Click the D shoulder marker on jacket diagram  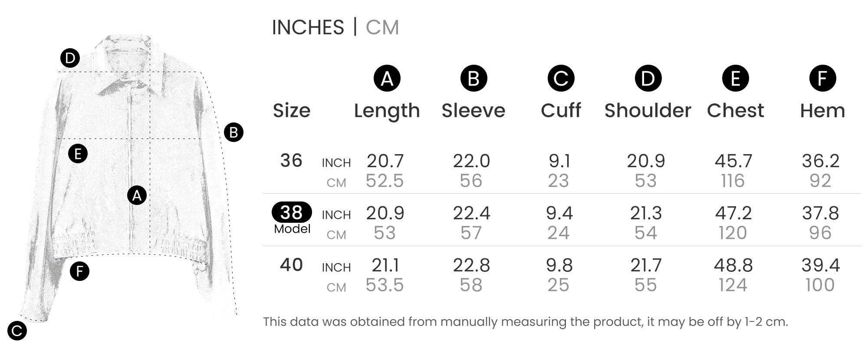pyautogui.click(x=70, y=58)
